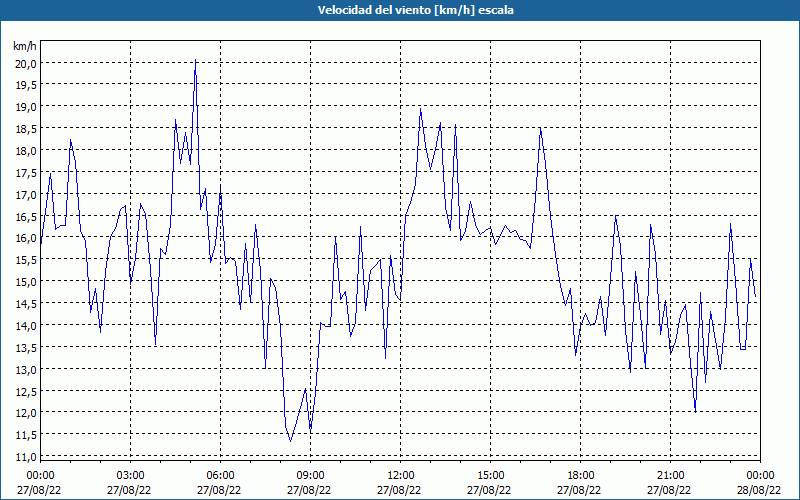
Task: Click the 18,5 km/h peak near 16:40
Action: [540, 129]
